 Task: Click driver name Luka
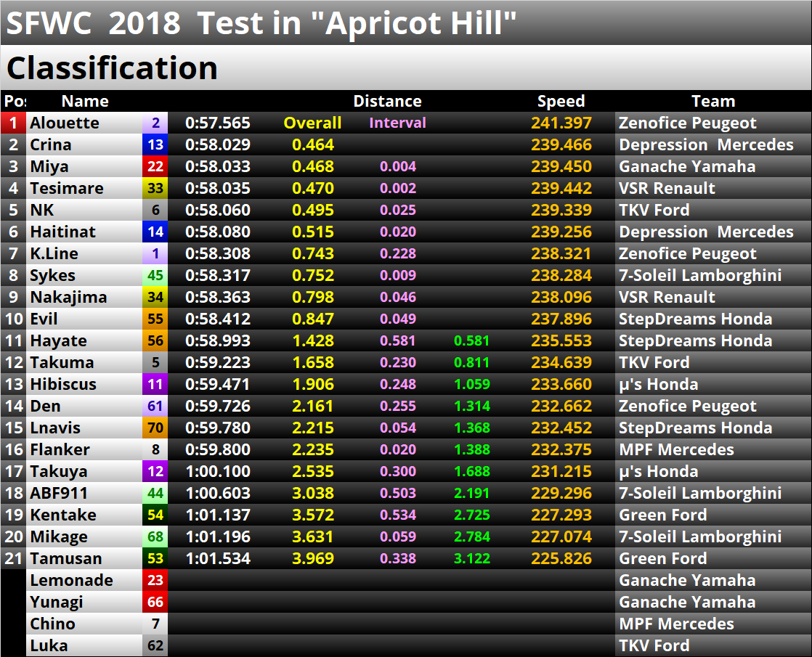[x=49, y=645]
